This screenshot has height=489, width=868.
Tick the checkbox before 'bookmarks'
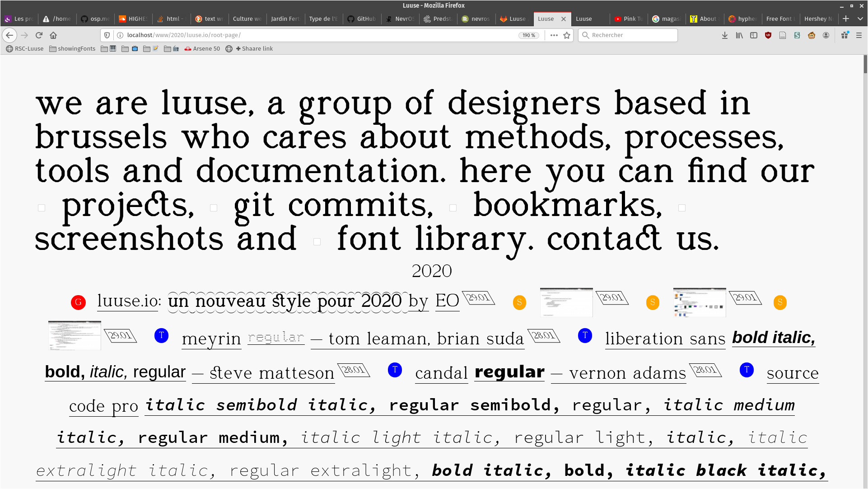(453, 208)
